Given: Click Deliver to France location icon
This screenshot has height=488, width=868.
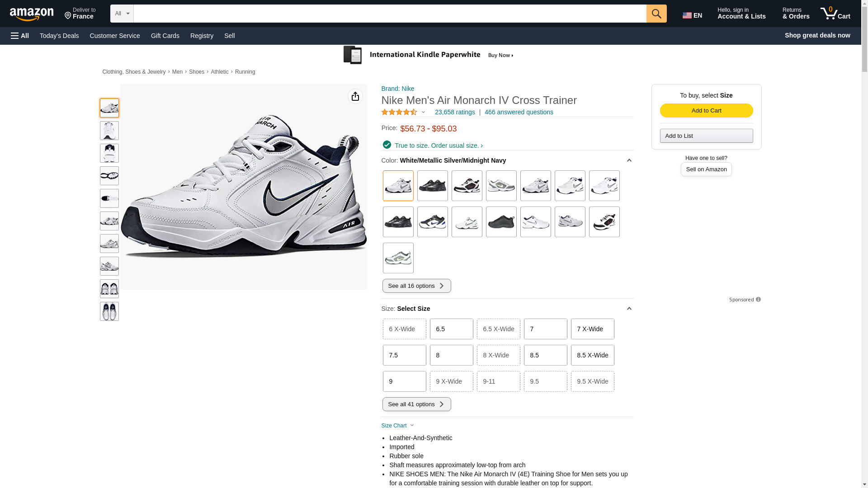Looking at the screenshot, I should (x=68, y=16).
